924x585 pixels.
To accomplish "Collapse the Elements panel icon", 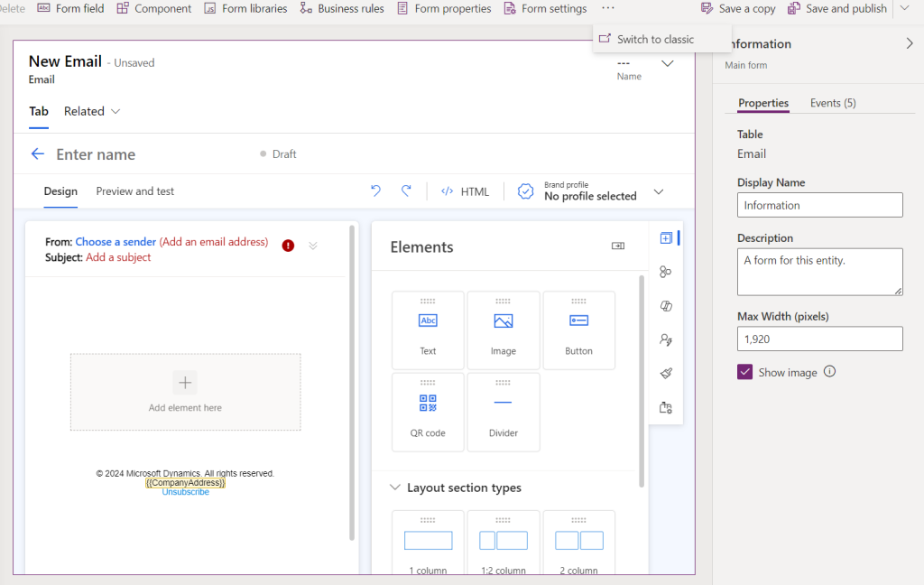I will pyautogui.click(x=618, y=246).
